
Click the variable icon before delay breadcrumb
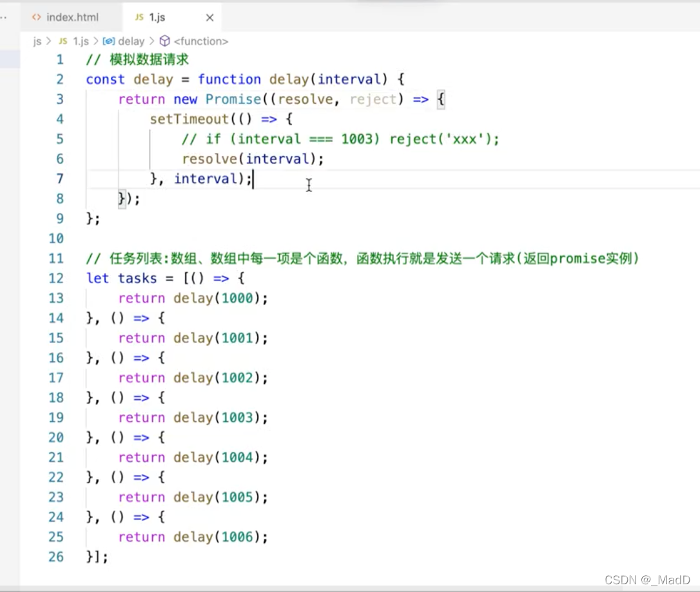point(108,41)
